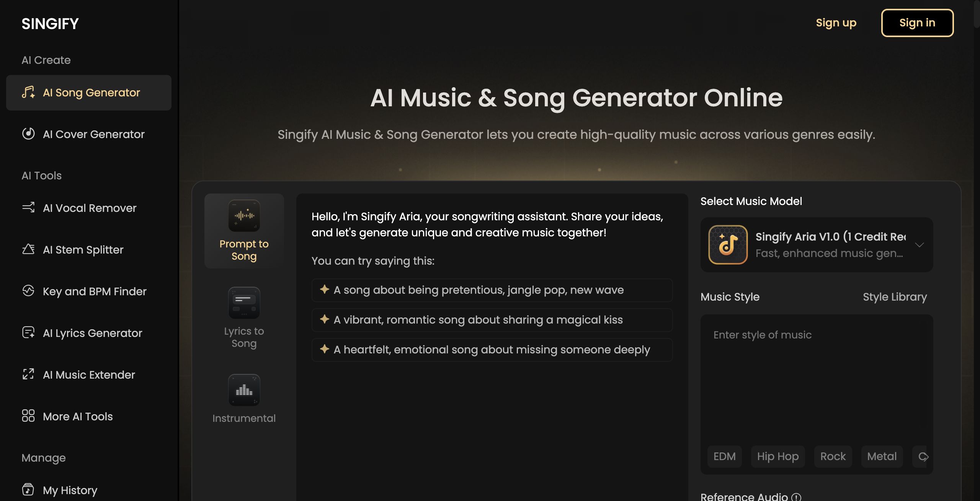The height and width of the screenshot is (501, 980).
Task: Choose the magical kiss romantic song suggestion
Action: coord(492,320)
